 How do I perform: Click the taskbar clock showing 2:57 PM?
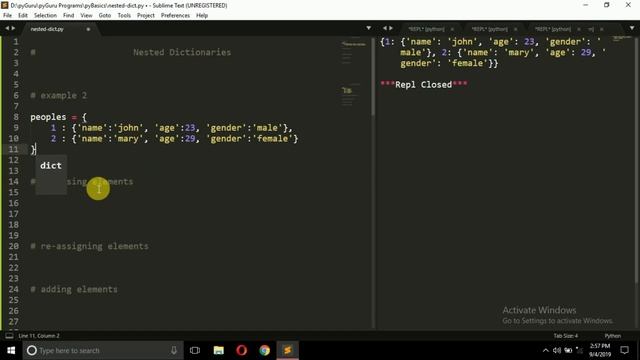click(600, 350)
